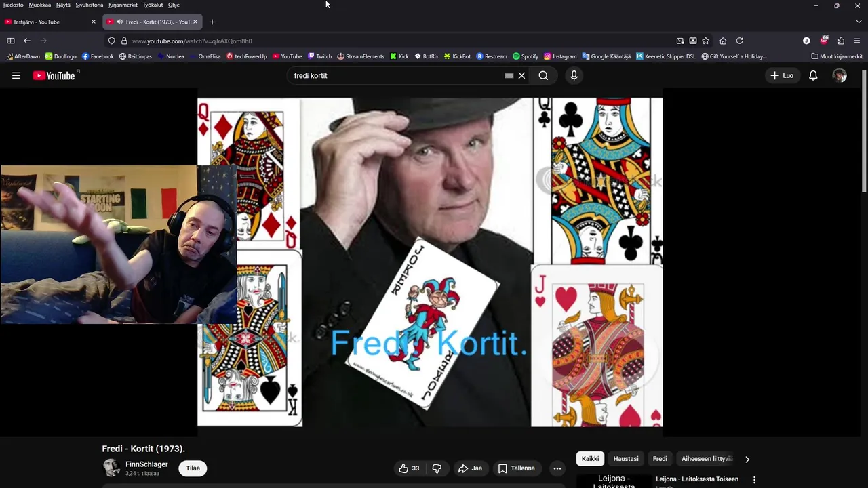The image size is (868, 488).
Task: Mute tab via audio icon on Fredi tab
Action: click(x=120, y=22)
